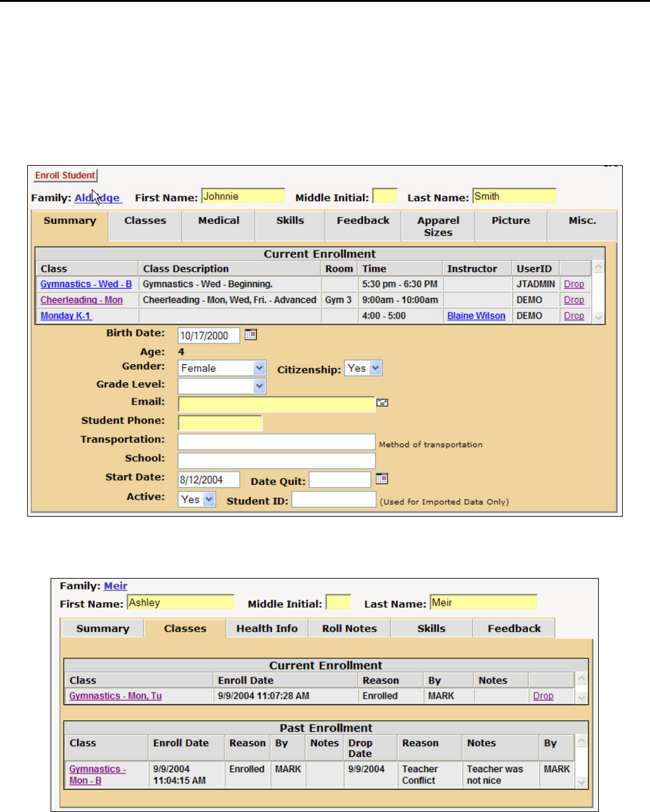Click Middle Initial field in Johnnie Smith form
Viewport: 650px width, 812px height.
click(x=385, y=197)
